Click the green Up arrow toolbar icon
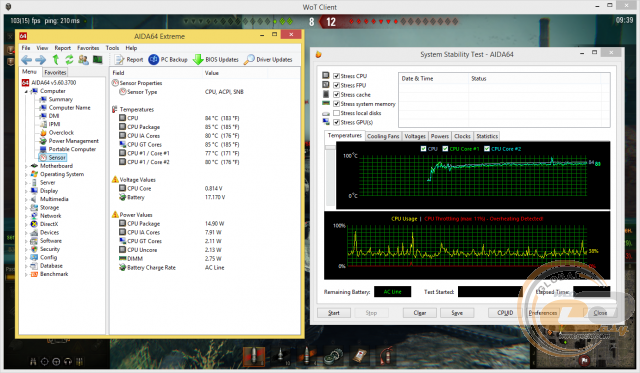The height and width of the screenshot is (373, 640). pyautogui.click(x=56, y=60)
